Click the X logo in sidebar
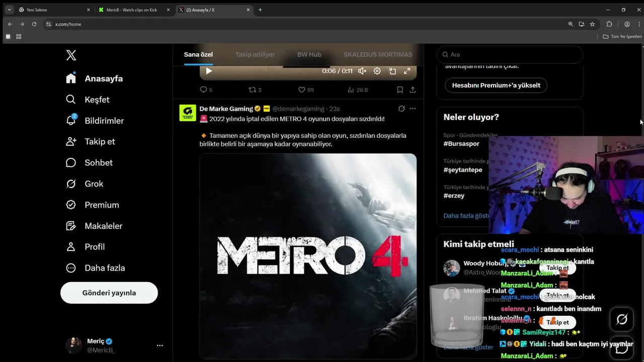This screenshot has height=362, width=644. point(71,55)
